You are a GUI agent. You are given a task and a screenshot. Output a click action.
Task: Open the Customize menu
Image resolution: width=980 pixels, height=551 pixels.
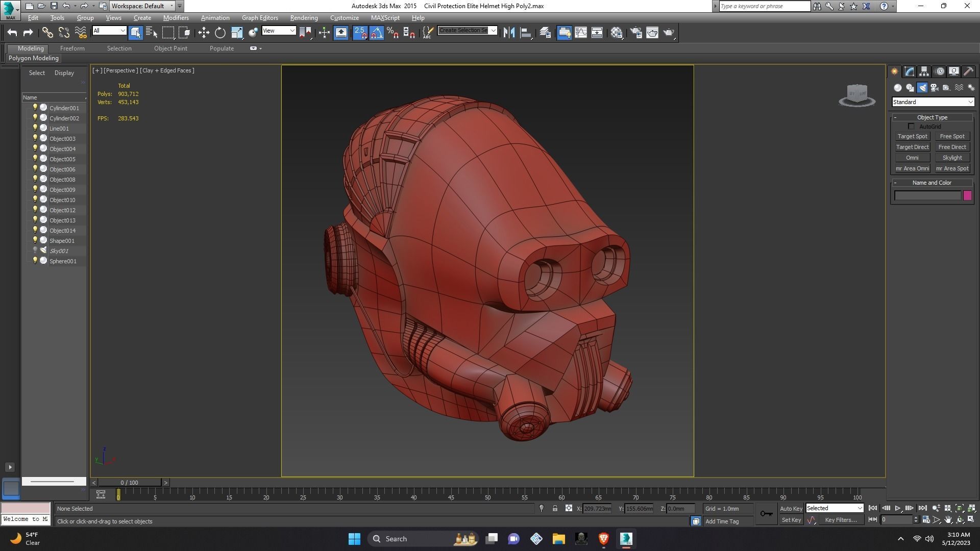(344, 17)
